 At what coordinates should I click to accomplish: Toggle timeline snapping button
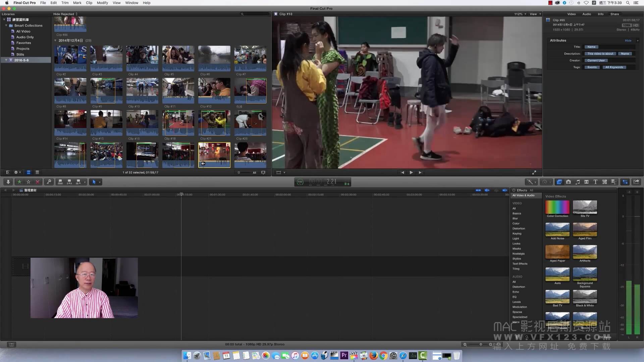(x=505, y=190)
